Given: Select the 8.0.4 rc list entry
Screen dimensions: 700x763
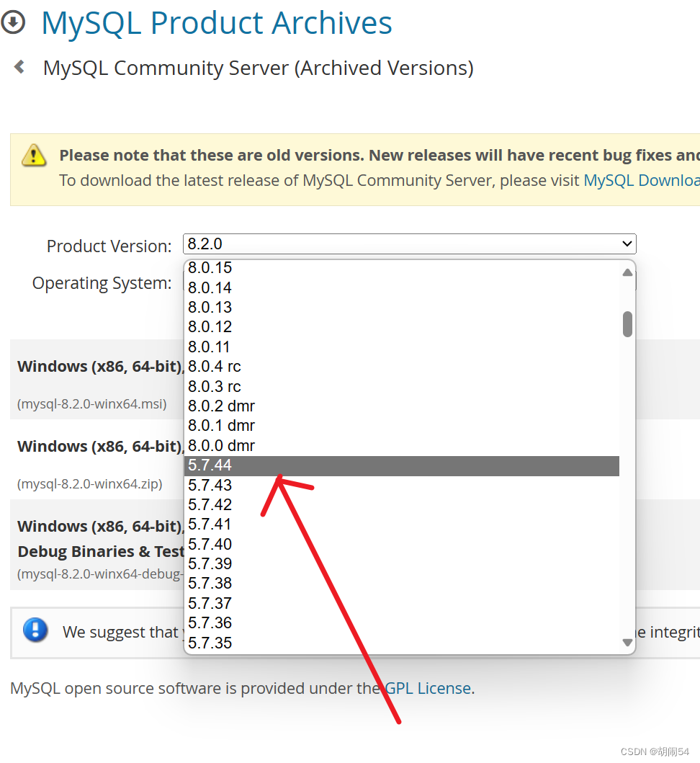Looking at the screenshot, I should coord(214,366).
